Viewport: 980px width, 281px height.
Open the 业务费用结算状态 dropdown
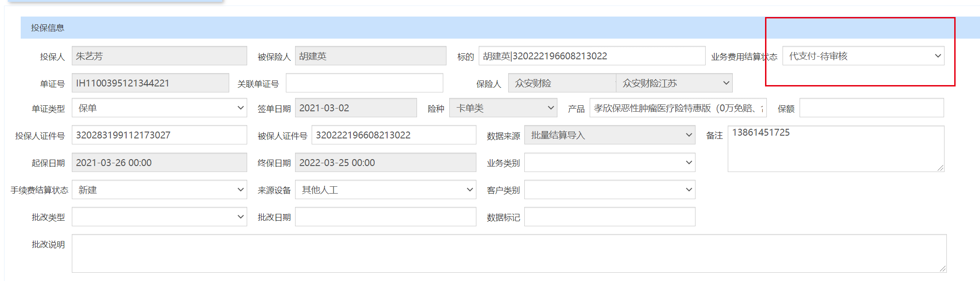click(x=863, y=56)
